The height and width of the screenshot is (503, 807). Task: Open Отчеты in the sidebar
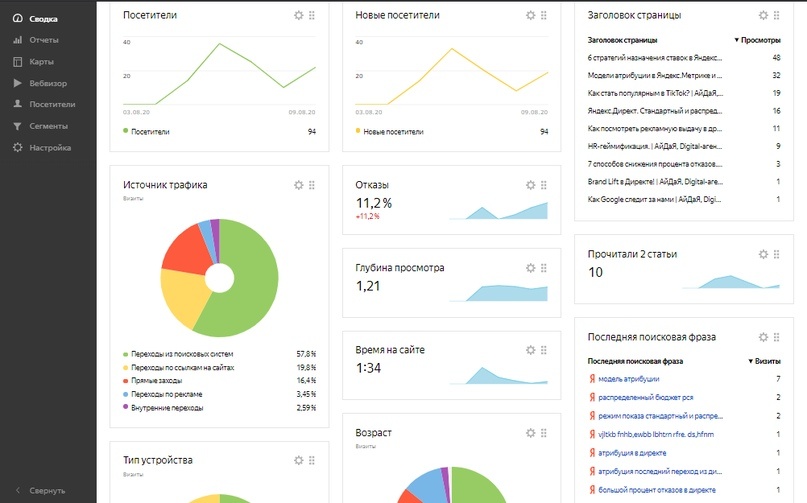click(x=44, y=40)
